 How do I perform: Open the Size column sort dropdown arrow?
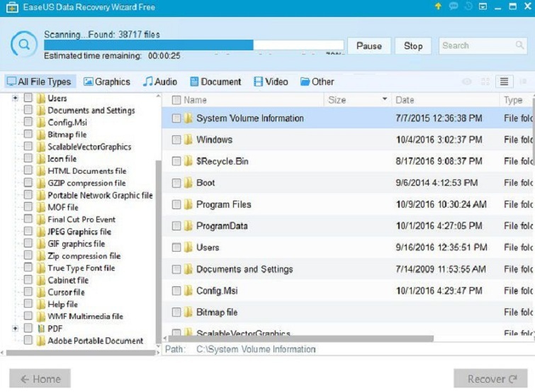(385, 99)
